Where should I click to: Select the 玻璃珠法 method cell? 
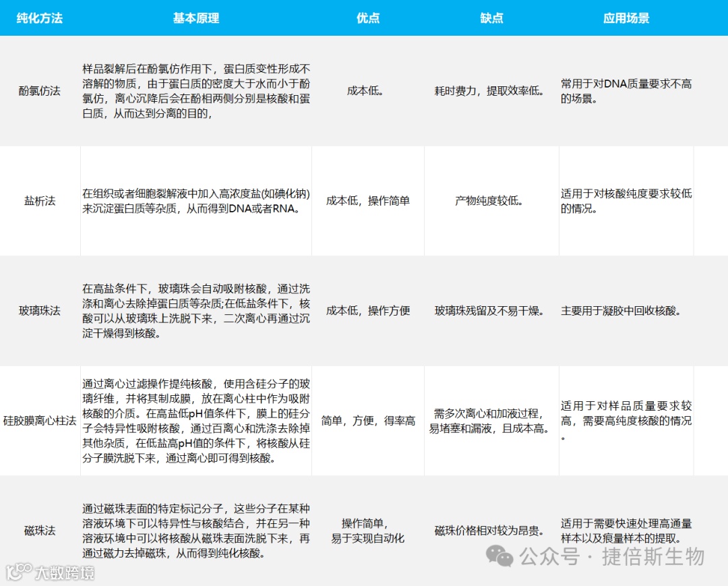pyautogui.click(x=40, y=311)
